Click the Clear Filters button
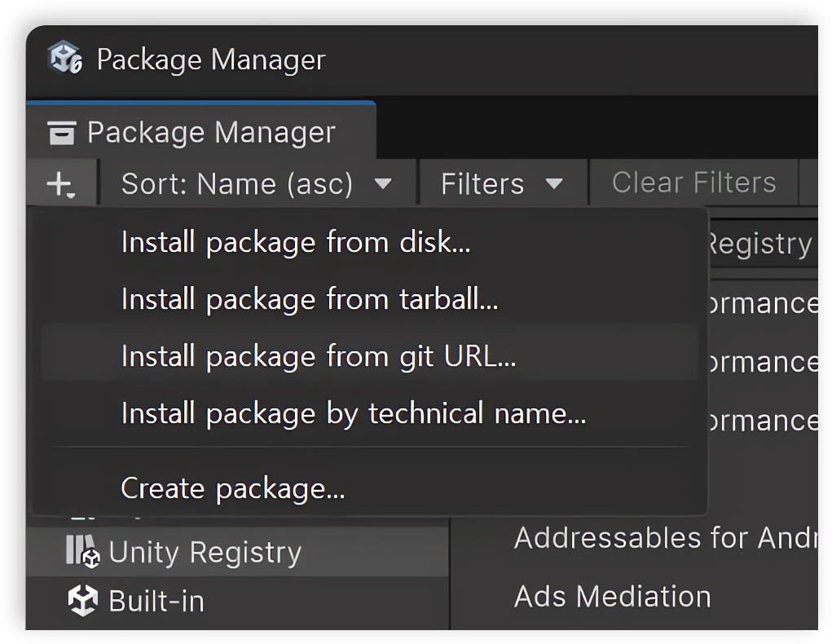Image resolution: width=832 pixels, height=644 pixels. [x=694, y=183]
